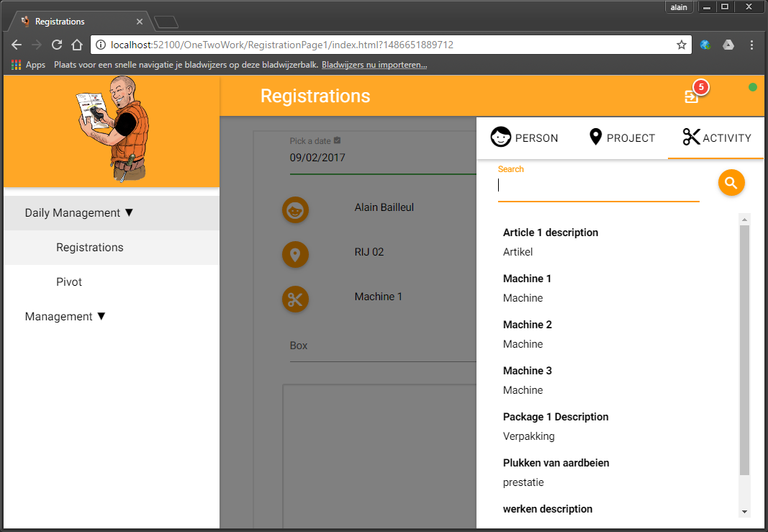The image size is (768, 532).
Task: Click the globe extension icon
Action: (705, 45)
